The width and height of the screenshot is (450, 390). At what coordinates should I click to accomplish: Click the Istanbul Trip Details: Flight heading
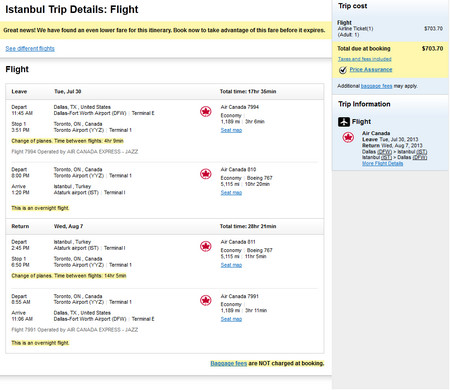pos(72,9)
